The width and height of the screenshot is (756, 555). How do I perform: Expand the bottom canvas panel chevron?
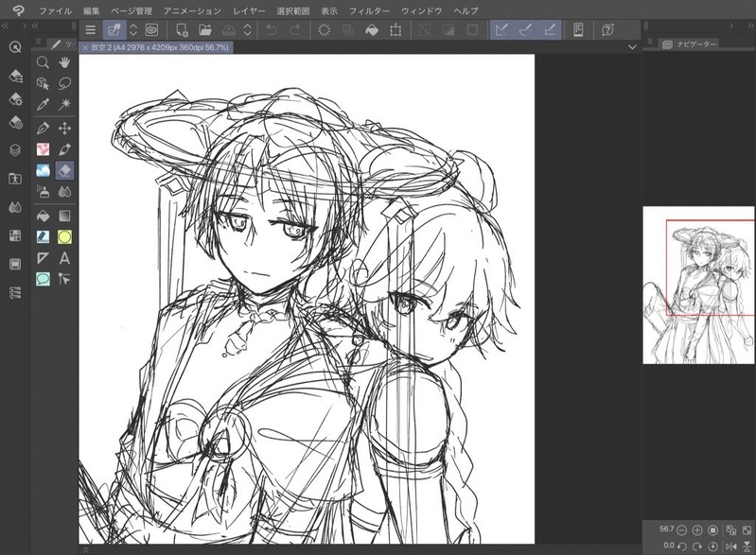(85, 549)
